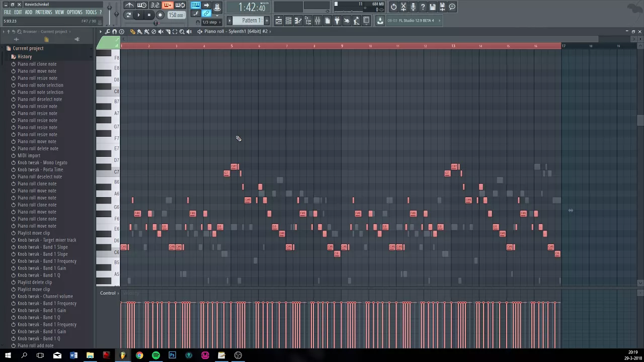Image resolution: width=644 pixels, height=362 pixels.
Task: Select 'Knob tweak - Channel volume' history entry
Action: coord(45,296)
